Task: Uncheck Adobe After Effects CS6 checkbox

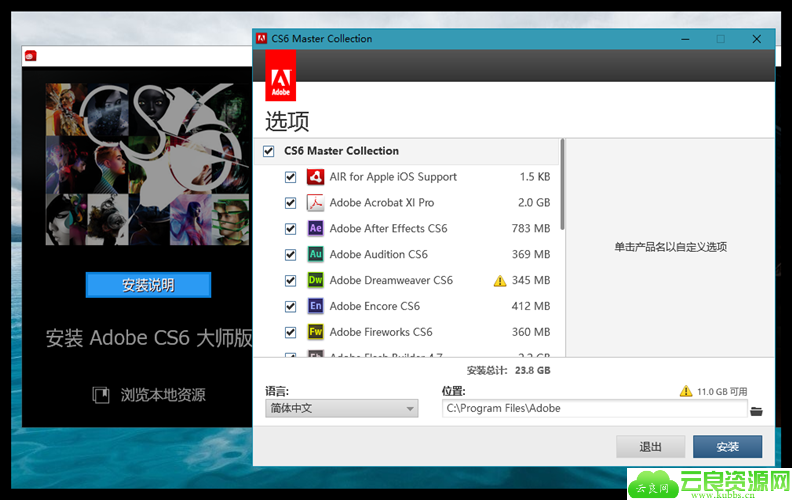Action: point(290,229)
